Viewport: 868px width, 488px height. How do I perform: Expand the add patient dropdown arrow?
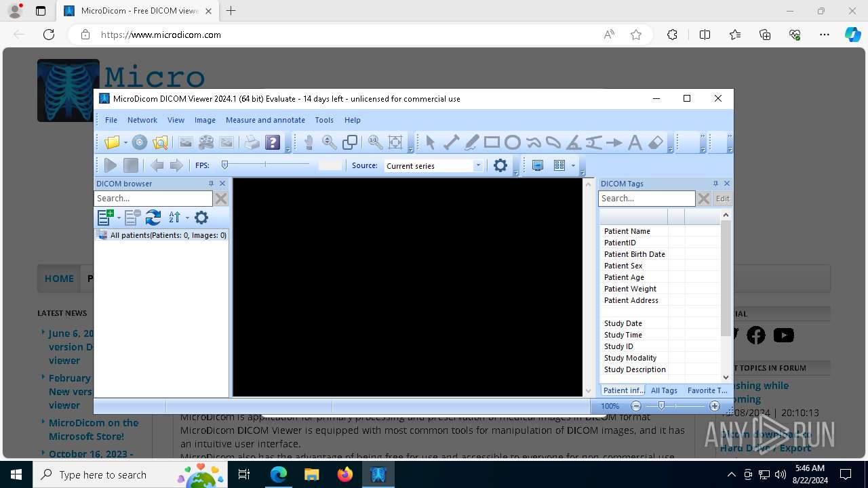click(119, 218)
